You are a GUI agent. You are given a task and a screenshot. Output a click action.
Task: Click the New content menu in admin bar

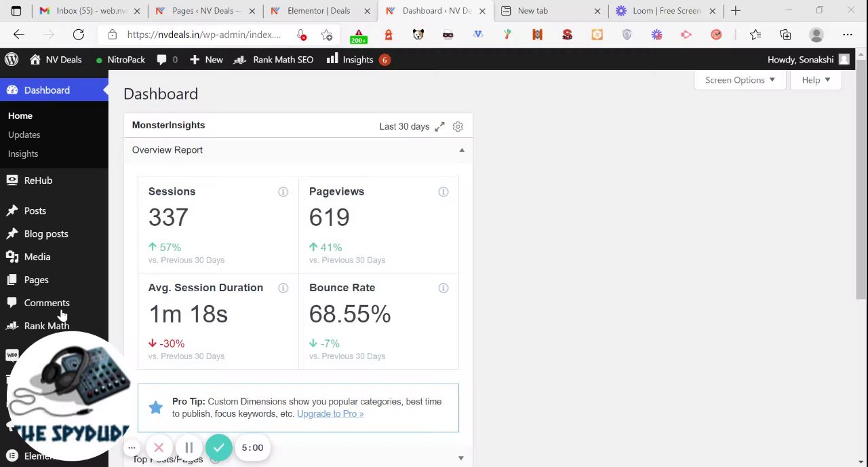(206, 60)
